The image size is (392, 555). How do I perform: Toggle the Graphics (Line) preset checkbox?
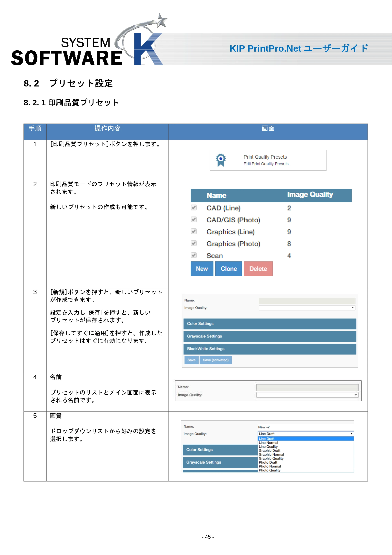(193, 231)
